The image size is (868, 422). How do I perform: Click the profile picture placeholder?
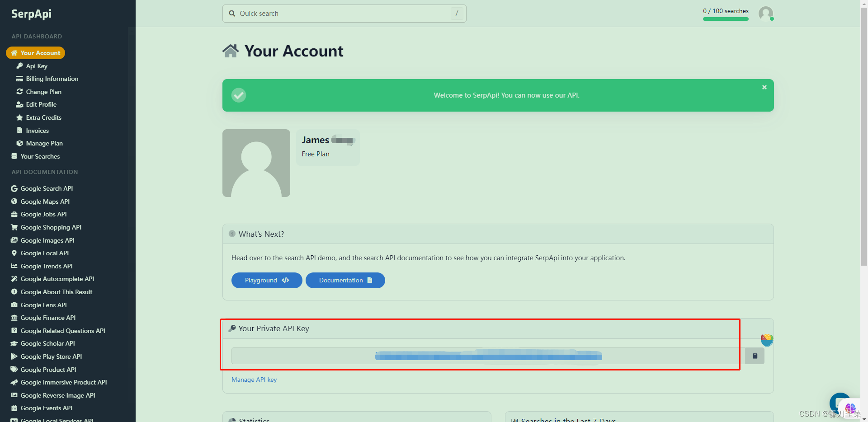(x=256, y=163)
